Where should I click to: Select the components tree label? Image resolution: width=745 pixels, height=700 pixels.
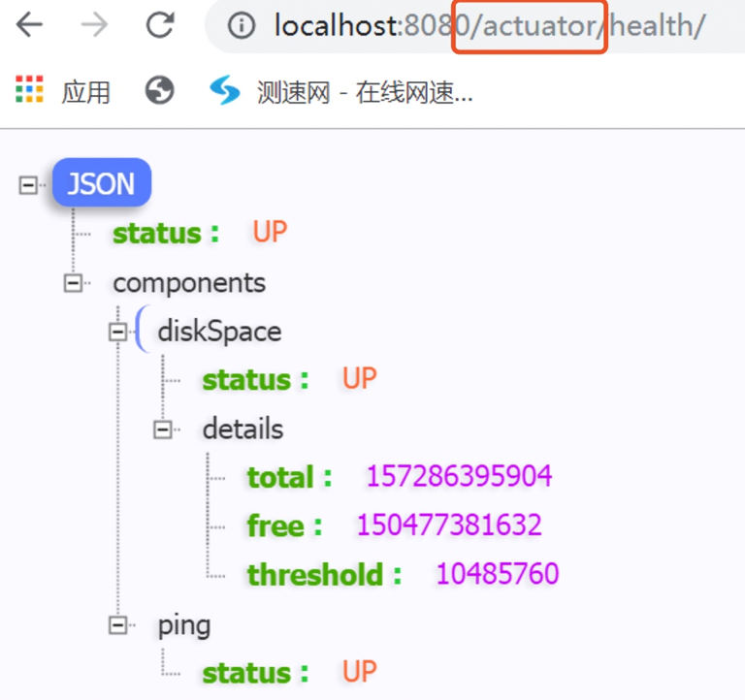pyautogui.click(x=189, y=283)
